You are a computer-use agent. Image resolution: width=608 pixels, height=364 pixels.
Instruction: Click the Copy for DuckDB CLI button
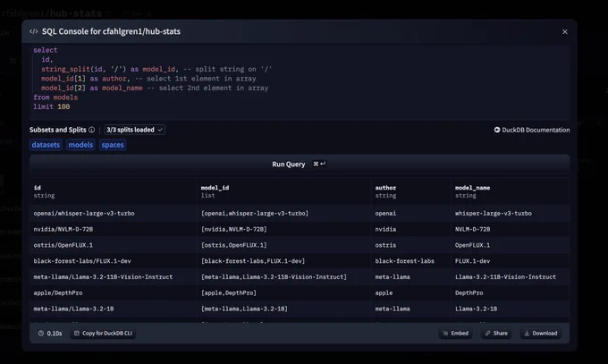pos(103,333)
